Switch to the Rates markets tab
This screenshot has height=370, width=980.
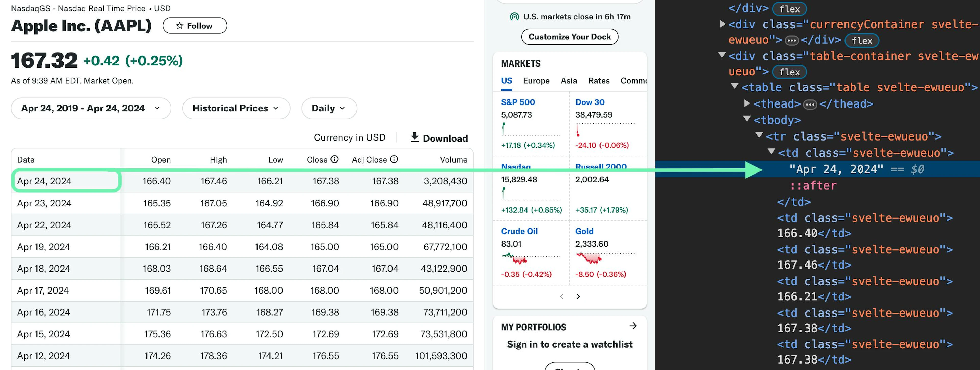click(599, 81)
